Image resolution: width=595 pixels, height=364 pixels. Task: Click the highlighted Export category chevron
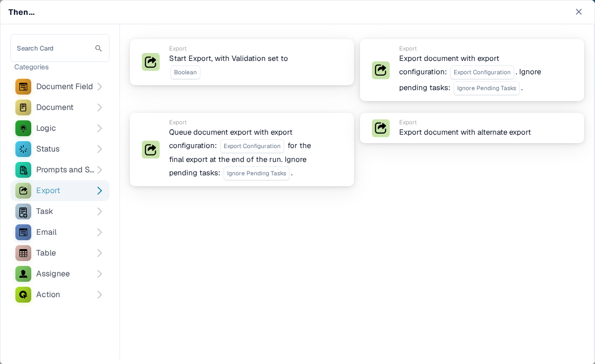[100, 191]
